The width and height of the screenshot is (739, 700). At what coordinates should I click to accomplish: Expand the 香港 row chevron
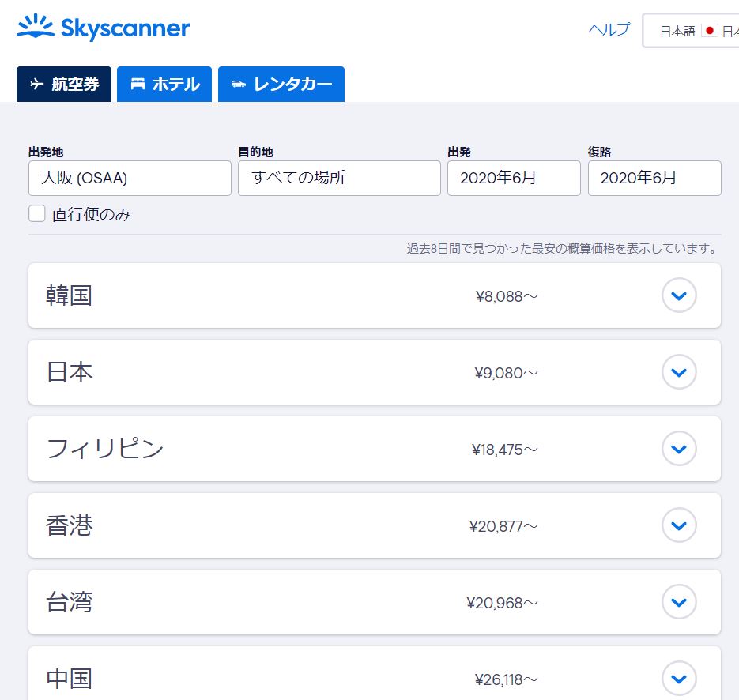coord(679,525)
